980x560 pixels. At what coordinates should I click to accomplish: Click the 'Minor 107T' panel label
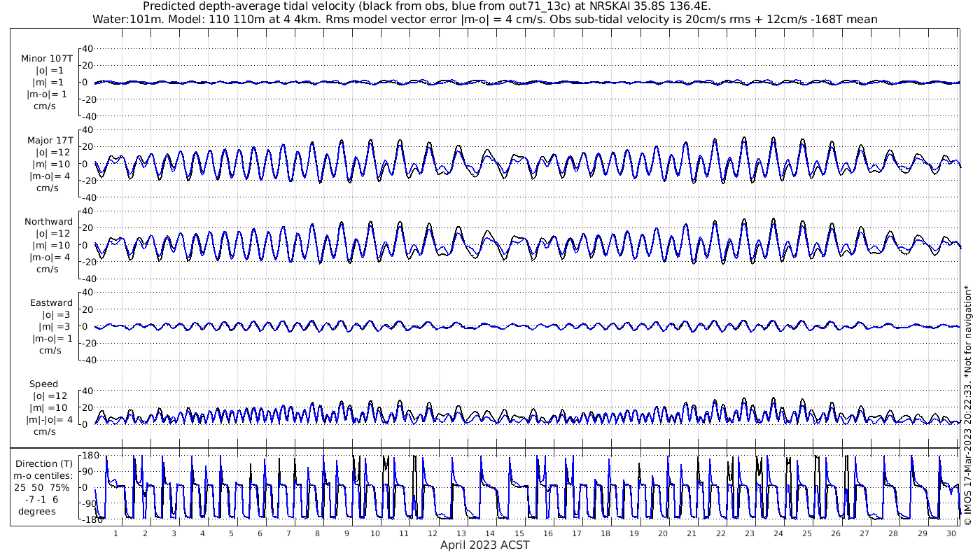(x=47, y=58)
